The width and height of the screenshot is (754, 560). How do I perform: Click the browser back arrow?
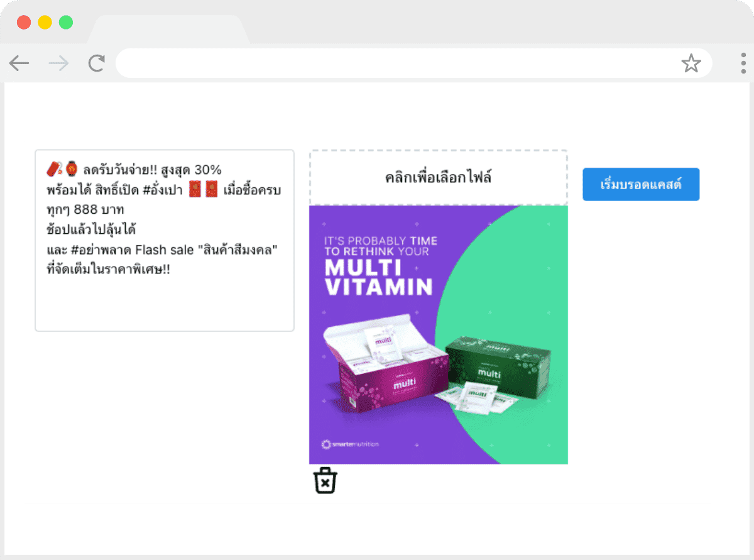pyautogui.click(x=19, y=63)
